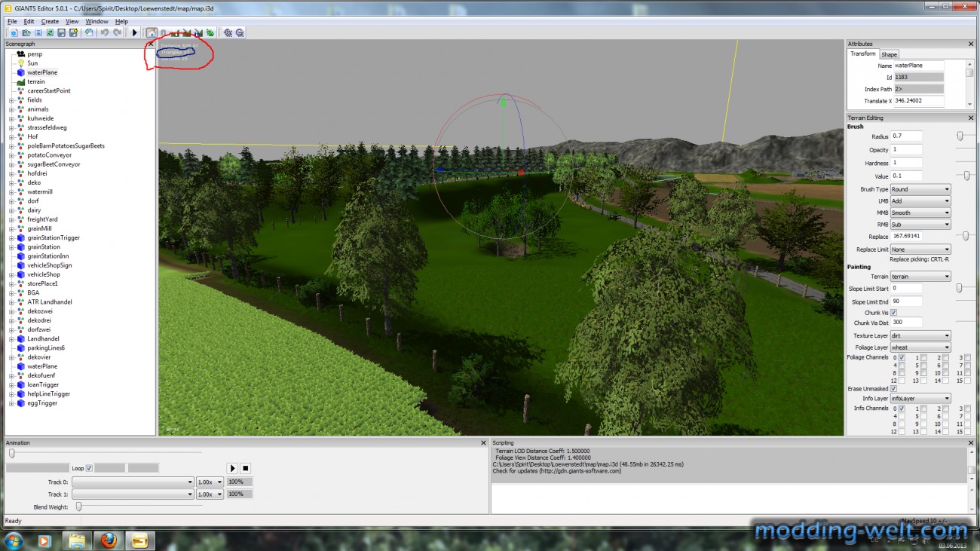Check Foliage Channels 2 checkbox

[946, 357]
